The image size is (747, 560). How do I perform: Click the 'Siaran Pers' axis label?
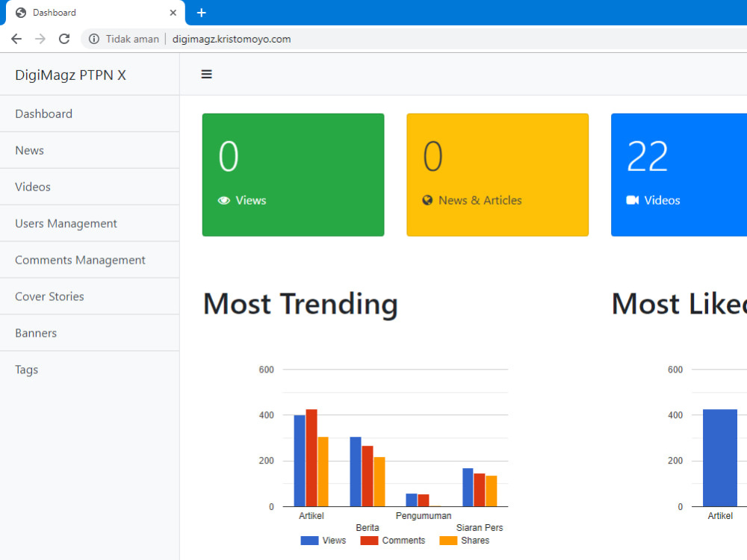coord(480,528)
